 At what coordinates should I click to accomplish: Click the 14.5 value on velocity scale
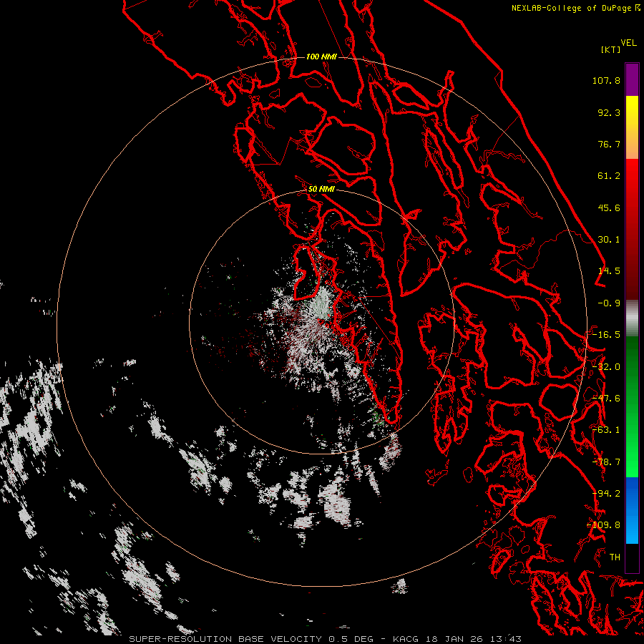pos(609,271)
